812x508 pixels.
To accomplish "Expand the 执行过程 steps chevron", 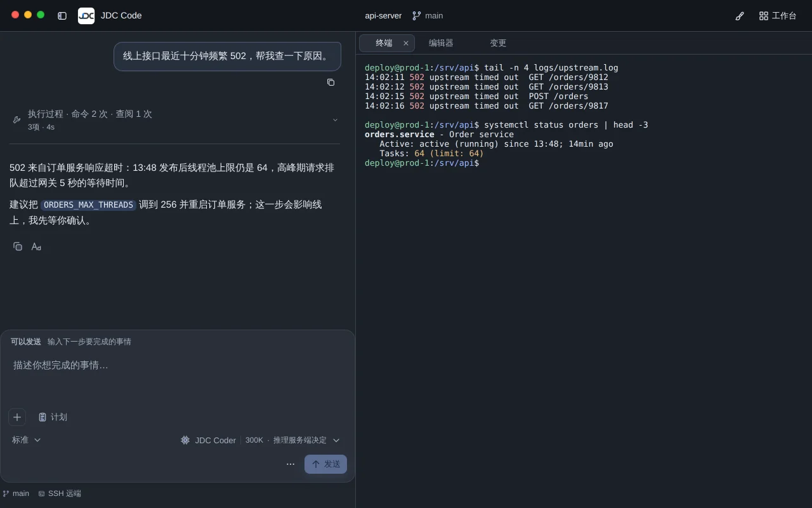I will (336, 119).
